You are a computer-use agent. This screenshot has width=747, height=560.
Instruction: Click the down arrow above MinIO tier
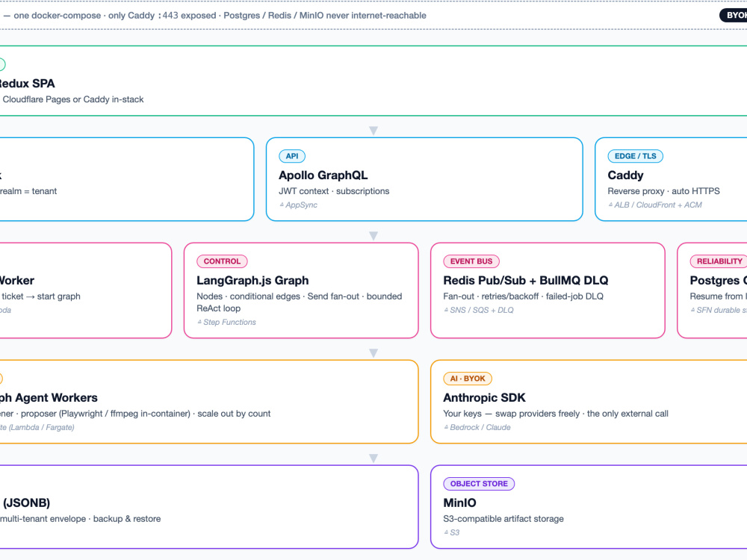373,458
